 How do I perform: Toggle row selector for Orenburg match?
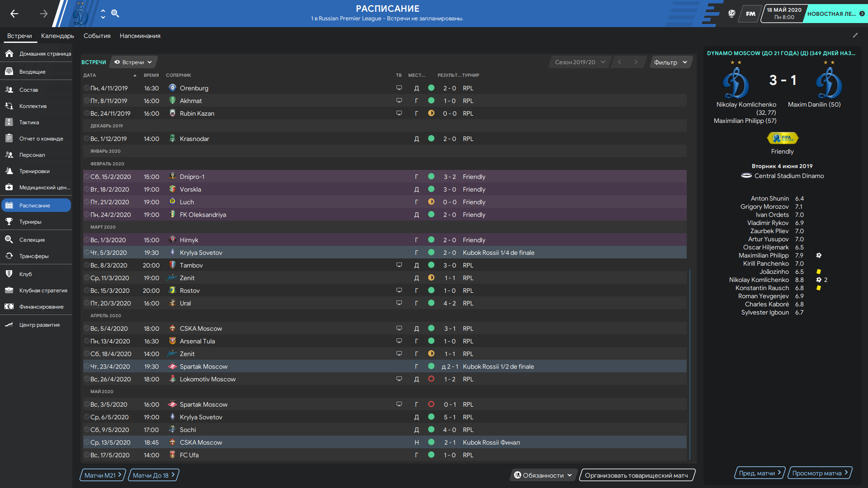tap(86, 88)
